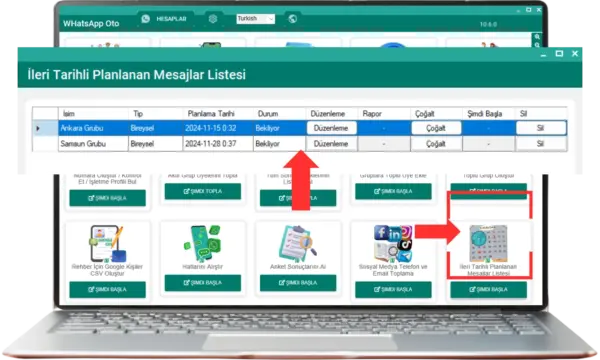600x360 pixels.
Task: Maximize the İleri Tarihli Planlanan Mesajlar window
Action: tap(559, 54)
